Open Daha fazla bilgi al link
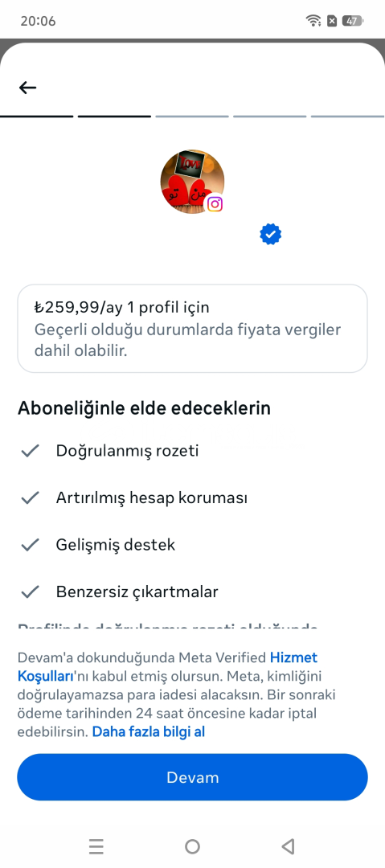The width and height of the screenshot is (385, 868). [149, 732]
